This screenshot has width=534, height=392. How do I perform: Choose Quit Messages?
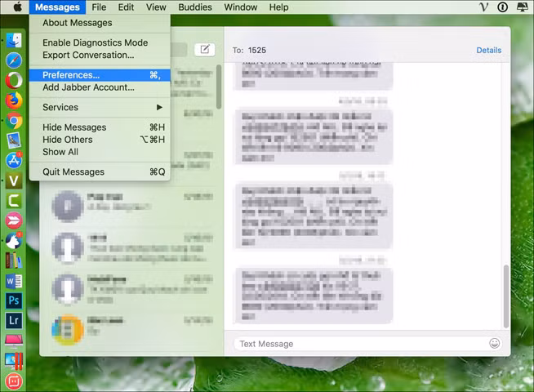(100, 172)
